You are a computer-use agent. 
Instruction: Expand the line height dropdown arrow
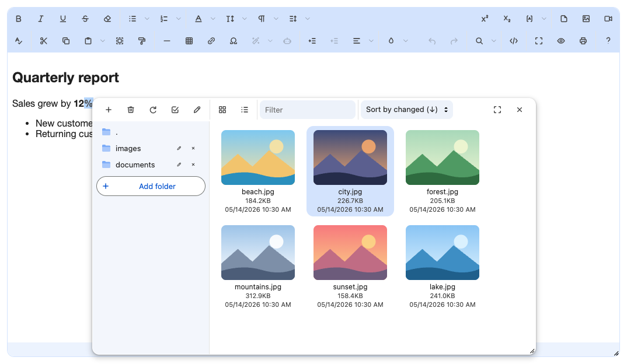tap(308, 19)
